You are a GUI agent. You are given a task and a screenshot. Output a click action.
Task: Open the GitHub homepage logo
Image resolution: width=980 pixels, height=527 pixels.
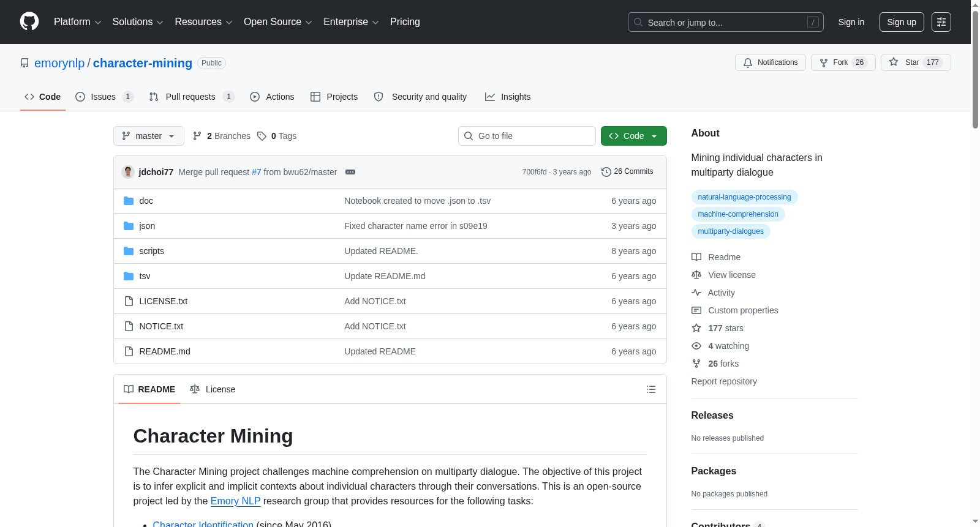[x=29, y=21]
